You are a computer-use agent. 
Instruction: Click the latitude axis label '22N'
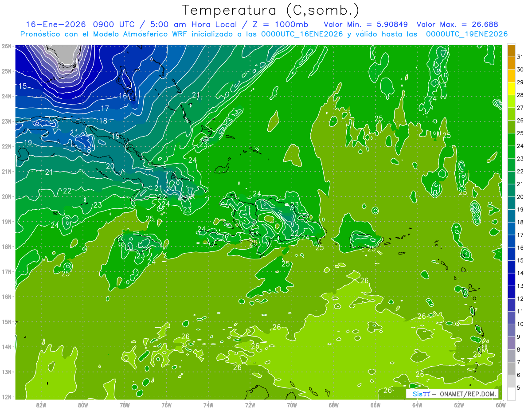point(6,146)
